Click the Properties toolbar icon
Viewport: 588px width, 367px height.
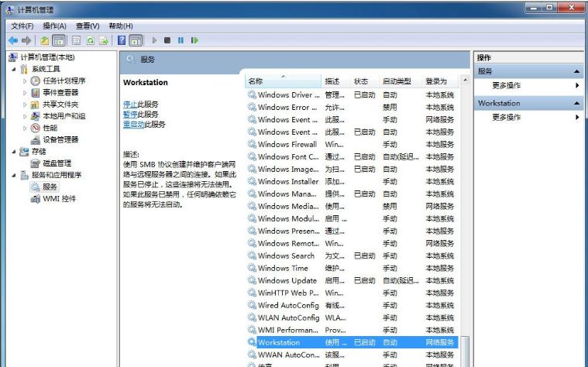(x=76, y=40)
